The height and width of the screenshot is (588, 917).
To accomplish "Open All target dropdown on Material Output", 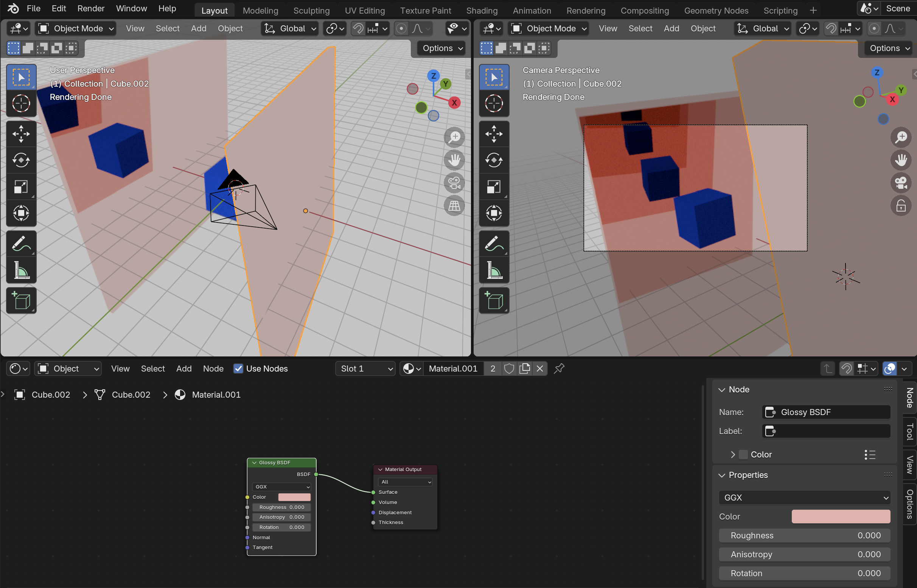I will click(x=405, y=482).
